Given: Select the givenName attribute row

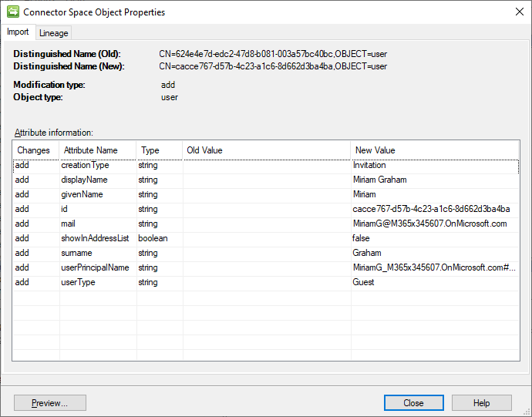Looking at the screenshot, I should (x=82, y=194).
